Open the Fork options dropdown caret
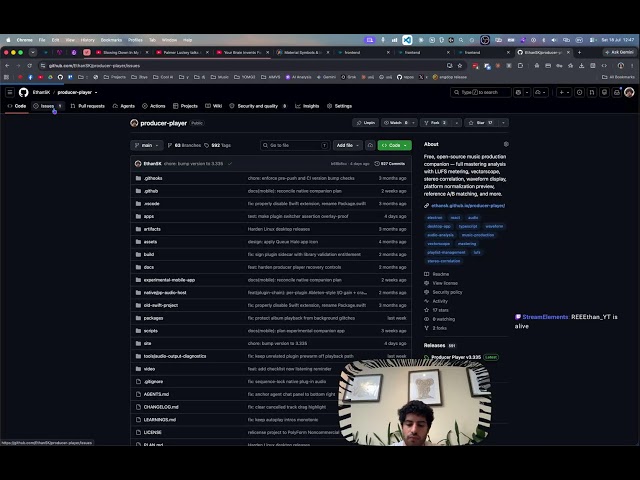Viewport: 640px width, 480px height. pos(457,123)
